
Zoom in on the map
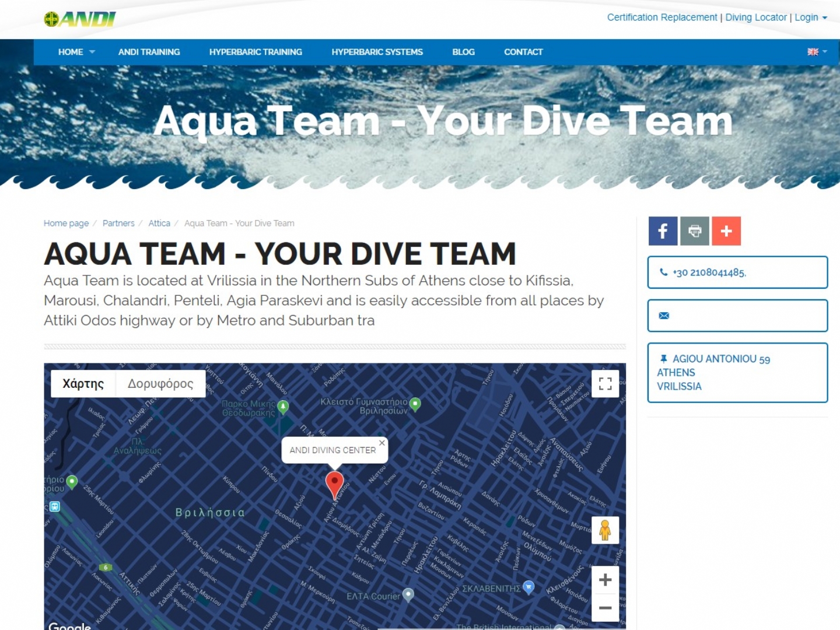[605, 580]
